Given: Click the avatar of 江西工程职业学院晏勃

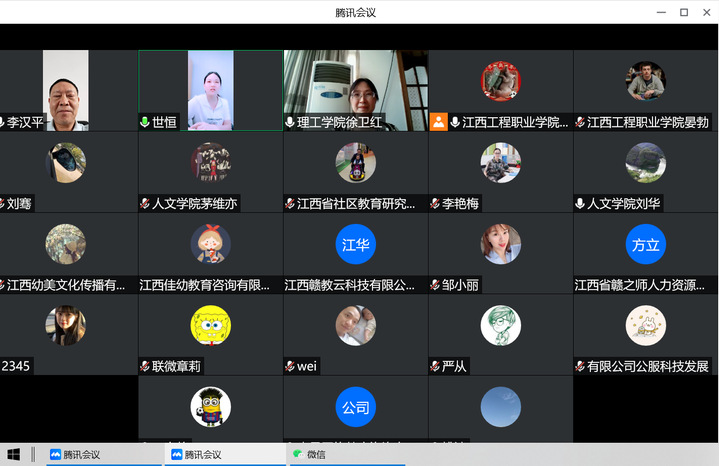Looking at the screenshot, I should 646,81.
